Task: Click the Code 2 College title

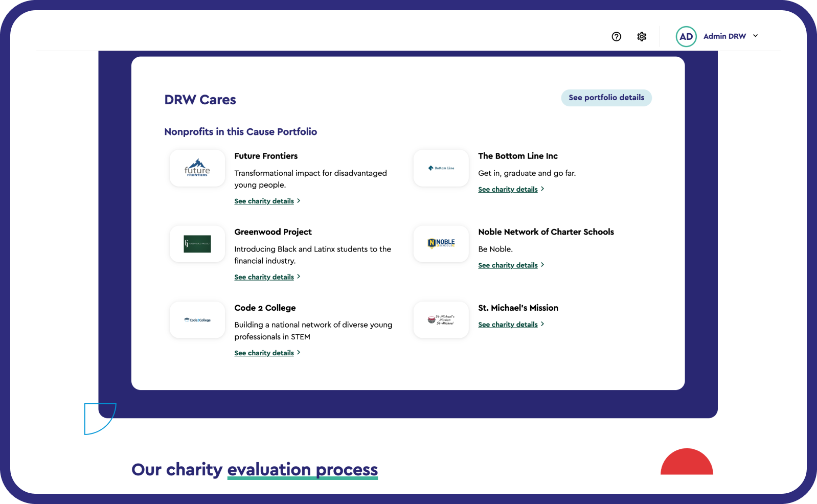Action: click(x=265, y=308)
